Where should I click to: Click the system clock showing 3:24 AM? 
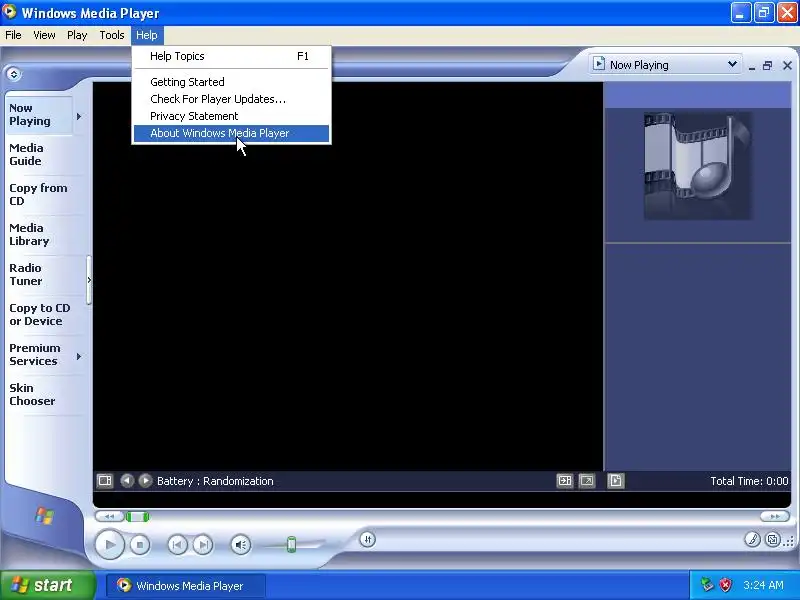tap(763, 585)
